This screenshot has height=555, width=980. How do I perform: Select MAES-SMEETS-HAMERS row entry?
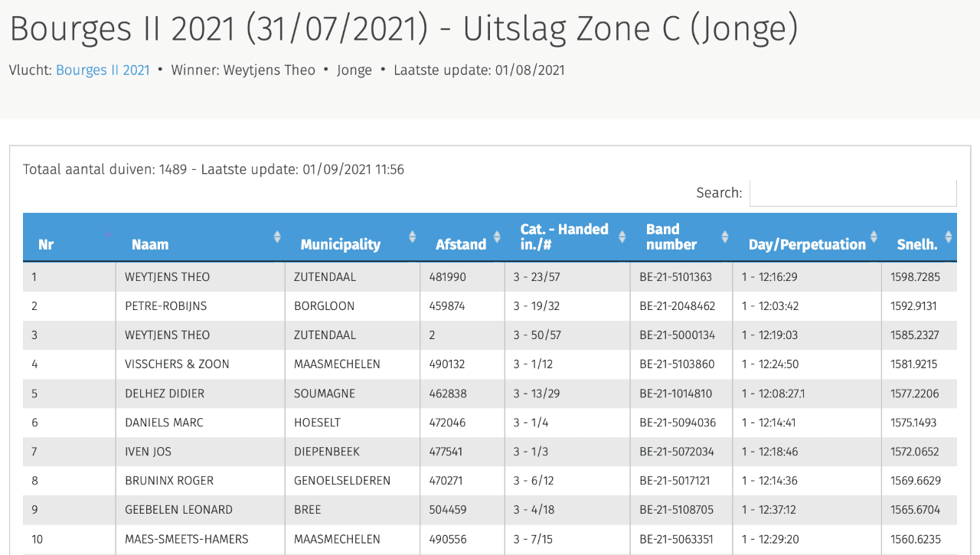coord(186,539)
